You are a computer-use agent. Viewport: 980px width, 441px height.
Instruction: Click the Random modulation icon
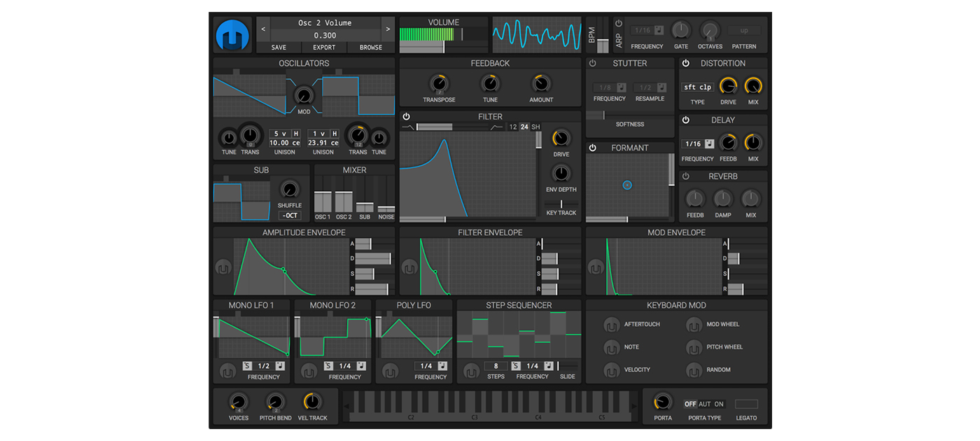(x=694, y=370)
